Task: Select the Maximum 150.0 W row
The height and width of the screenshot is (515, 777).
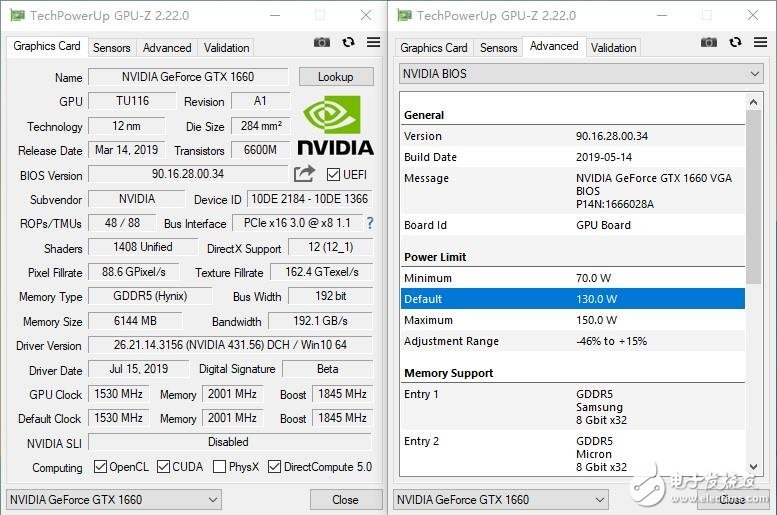Action: point(572,320)
